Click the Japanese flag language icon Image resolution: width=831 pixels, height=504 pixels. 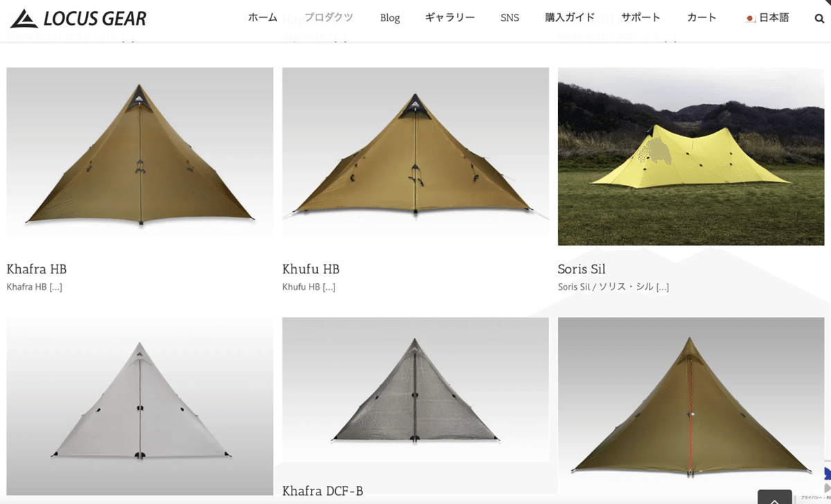point(750,19)
